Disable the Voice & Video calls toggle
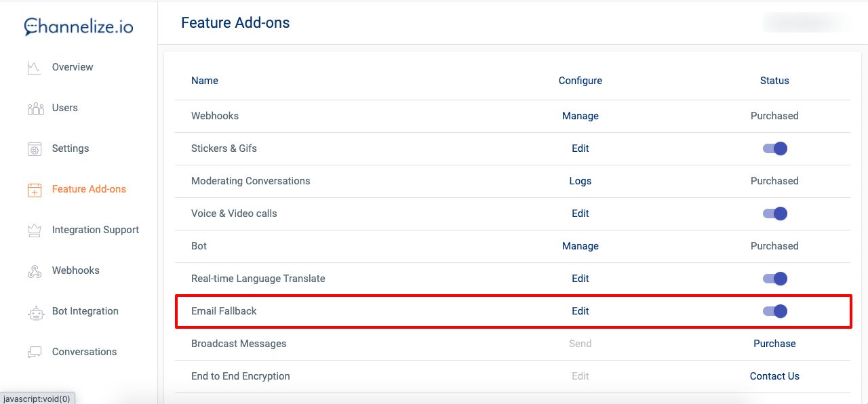The height and width of the screenshot is (404, 868). click(x=774, y=214)
